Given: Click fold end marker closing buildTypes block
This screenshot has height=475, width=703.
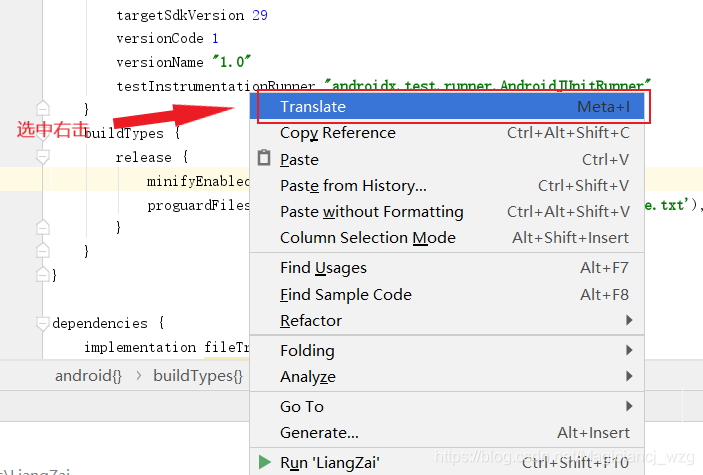Looking at the screenshot, I should click(43, 250).
